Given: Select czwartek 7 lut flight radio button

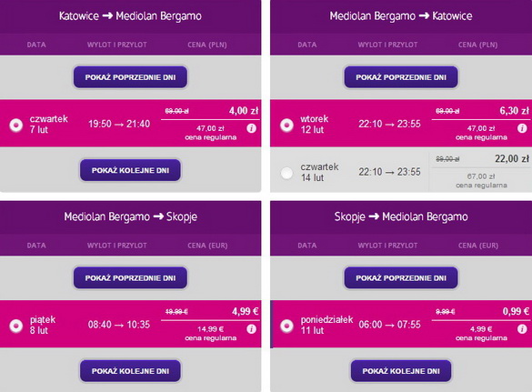Looking at the screenshot, I should [x=16, y=125].
